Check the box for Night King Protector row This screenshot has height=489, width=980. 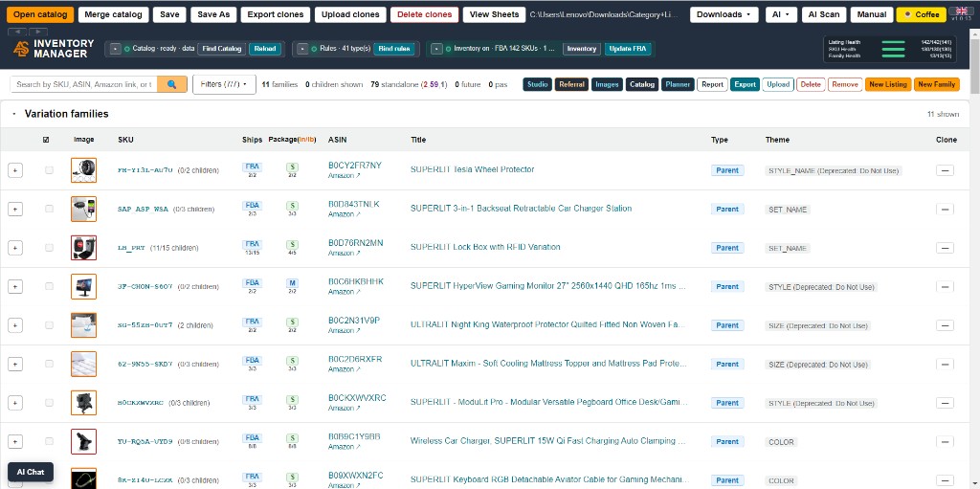click(x=50, y=325)
